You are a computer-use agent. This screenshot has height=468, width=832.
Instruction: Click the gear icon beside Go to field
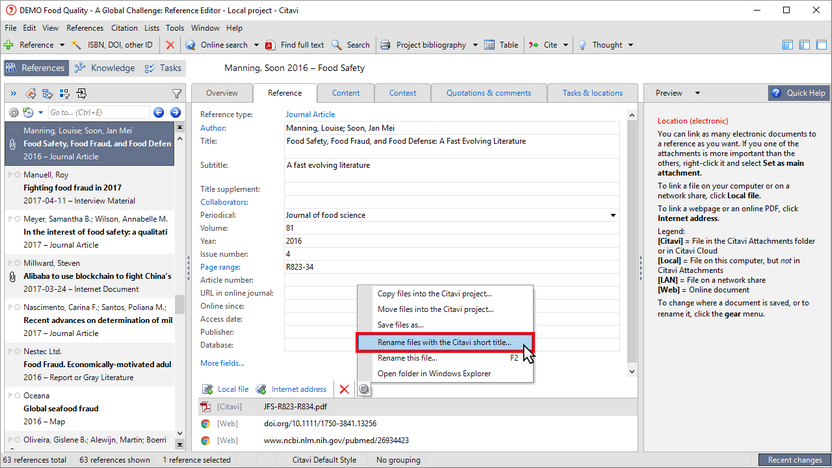coord(14,112)
